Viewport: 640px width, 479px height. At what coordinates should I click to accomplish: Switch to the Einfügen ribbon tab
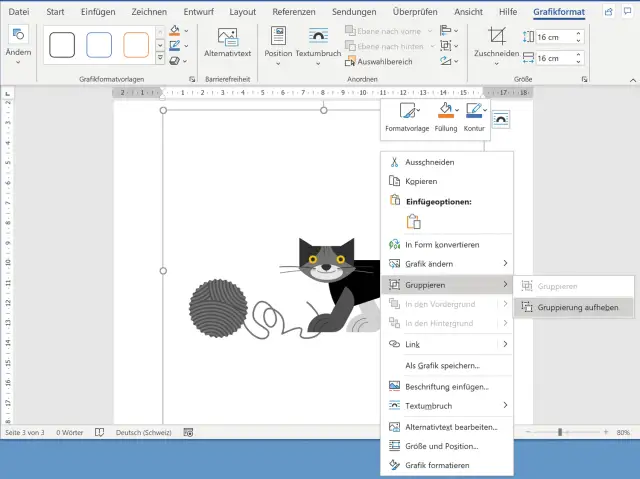pos(99,11)
